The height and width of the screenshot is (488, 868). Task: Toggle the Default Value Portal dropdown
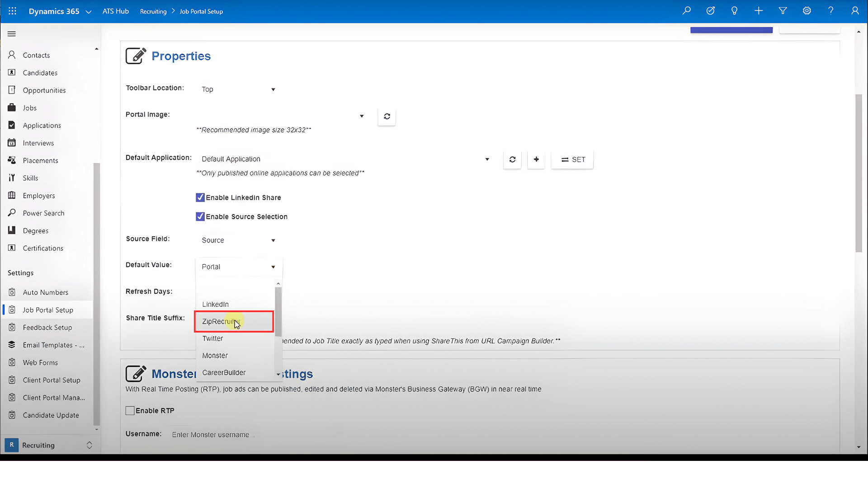(x=239, y=267)
